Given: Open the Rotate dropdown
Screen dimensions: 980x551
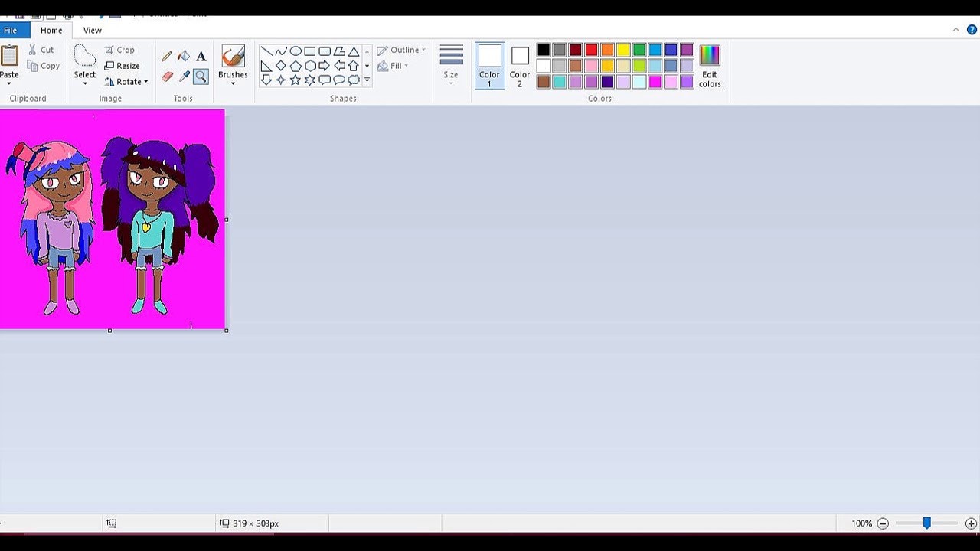Looking at the screenshot, I should pos(126,82).
